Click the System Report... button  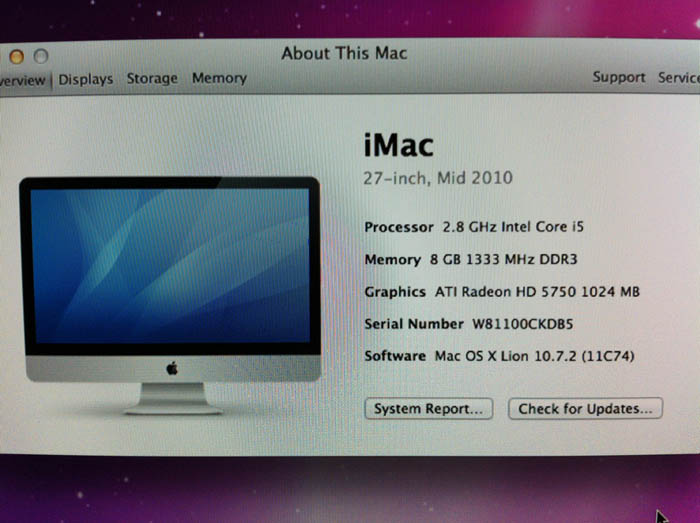click(429, 409)
